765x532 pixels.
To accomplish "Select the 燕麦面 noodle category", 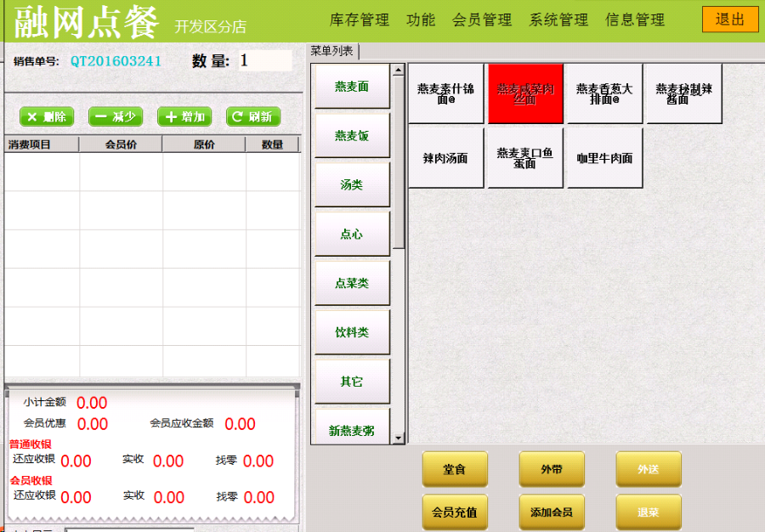I will (351, 86).
